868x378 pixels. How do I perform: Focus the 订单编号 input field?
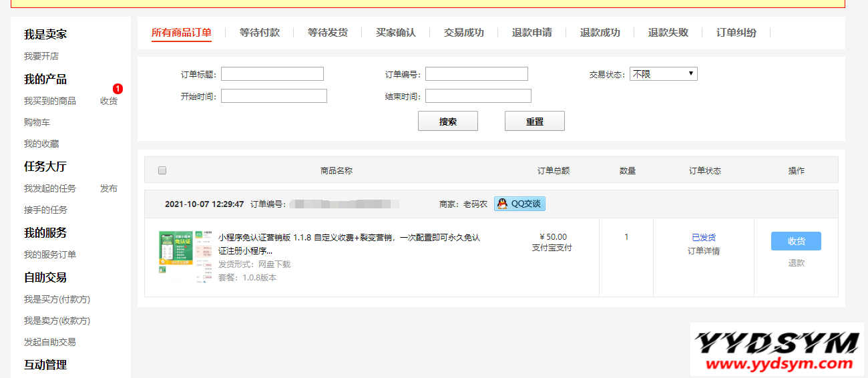(x=477, y=74)
